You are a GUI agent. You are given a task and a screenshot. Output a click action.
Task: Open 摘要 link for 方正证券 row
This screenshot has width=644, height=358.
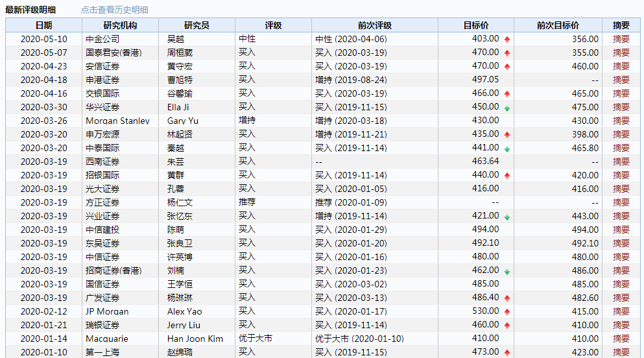point(621,202)
